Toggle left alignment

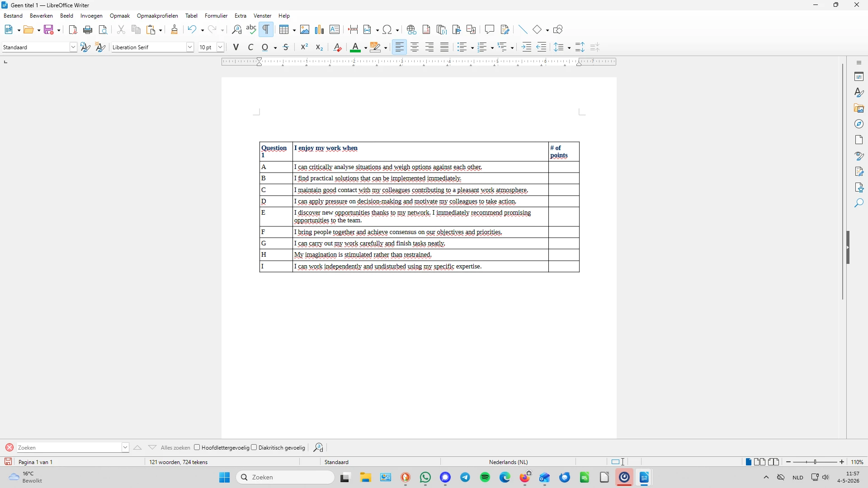point(400,47)
